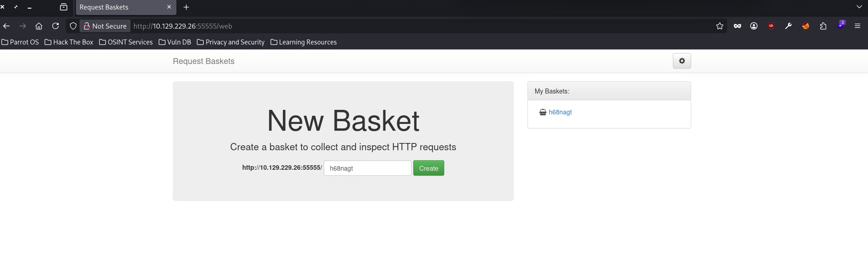Bookmark this page with the star icon
Image resolution: width=868 pixels, height=261 pixels.
(x=719, y=26)
